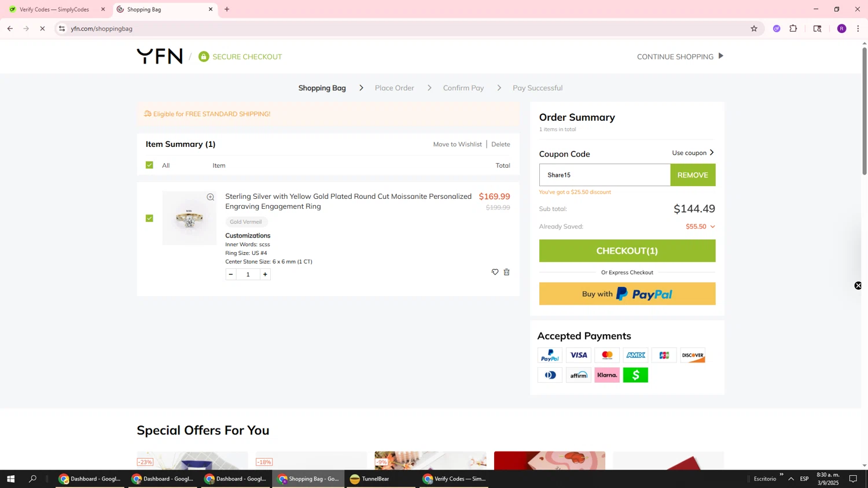This screenshot has height=488, width=868.
Task: Open new browser tab
Action: [x=227, y=9]
